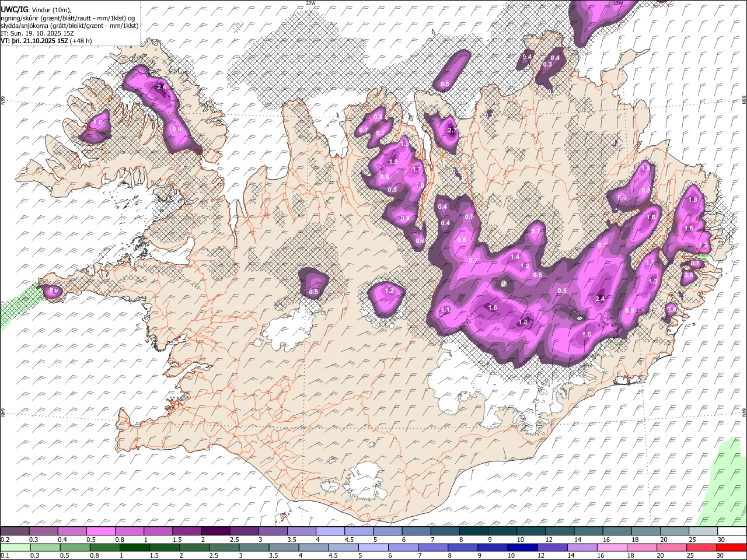Select the white swatch after 30 in top legend row
This screenshot has width=747, height=560.
(x=731, y=531)
